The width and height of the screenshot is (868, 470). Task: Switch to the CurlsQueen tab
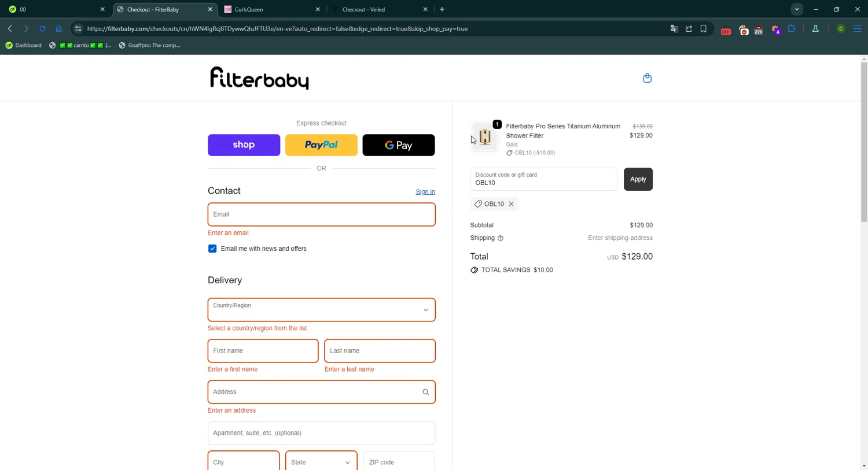tap(271, 9)
